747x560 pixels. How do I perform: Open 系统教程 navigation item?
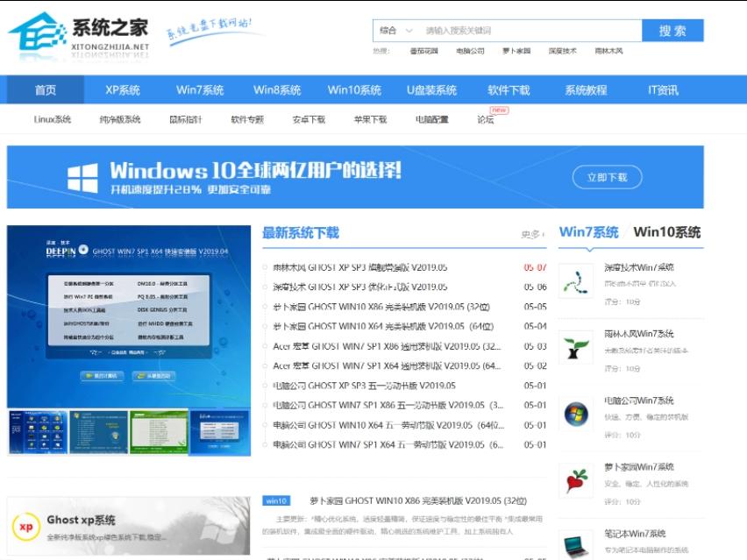(586, 90)
